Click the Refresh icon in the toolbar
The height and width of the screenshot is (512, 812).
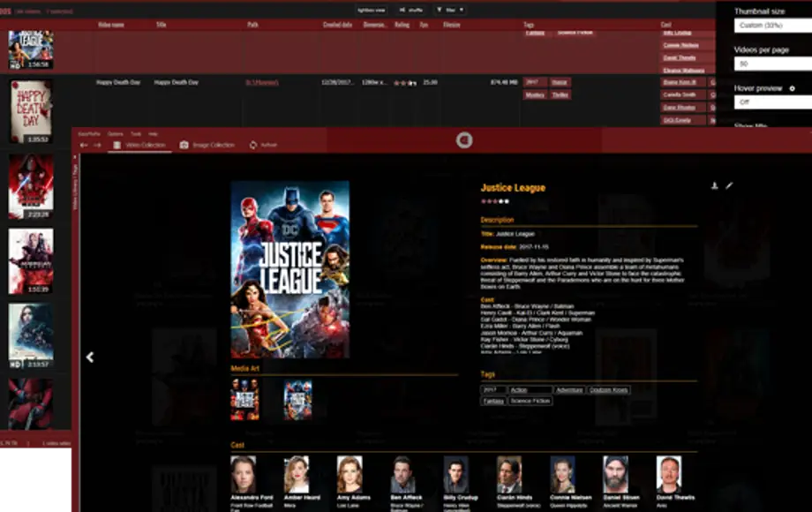click(253, 145)
